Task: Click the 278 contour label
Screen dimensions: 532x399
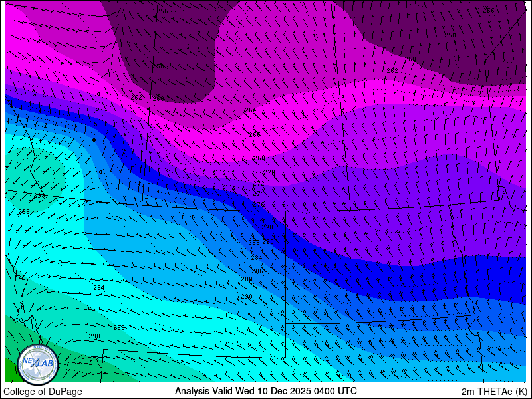Action: (x=267, y=227)
